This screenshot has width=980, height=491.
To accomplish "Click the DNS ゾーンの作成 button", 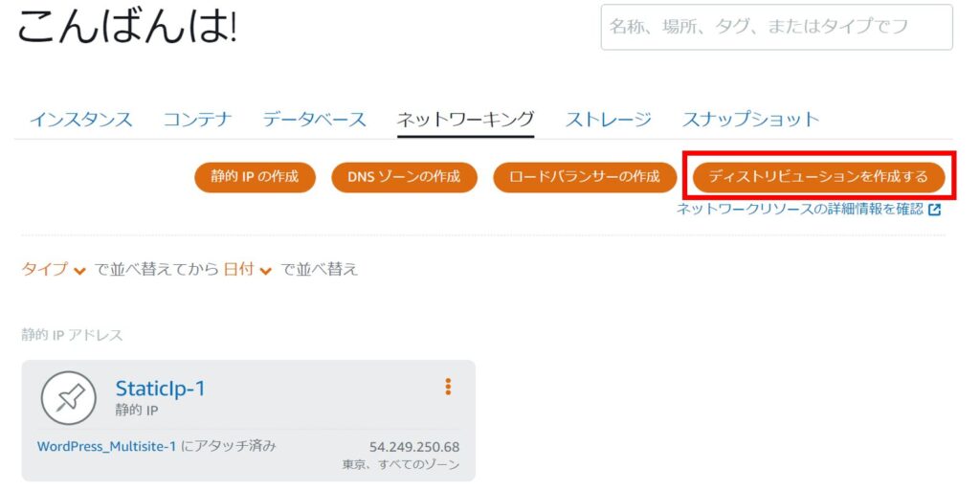I will click(x=404, y=177).
